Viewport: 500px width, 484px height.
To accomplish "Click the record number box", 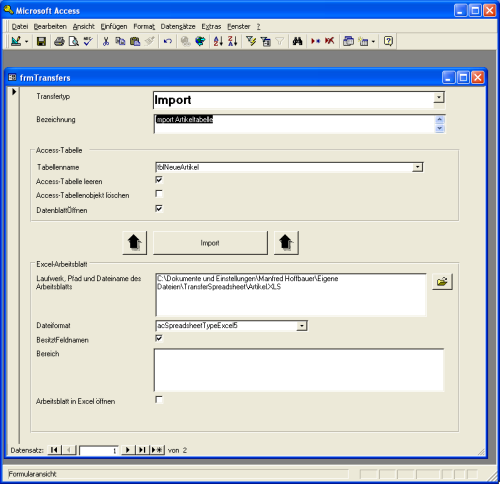I will click(x=99, y=450).
